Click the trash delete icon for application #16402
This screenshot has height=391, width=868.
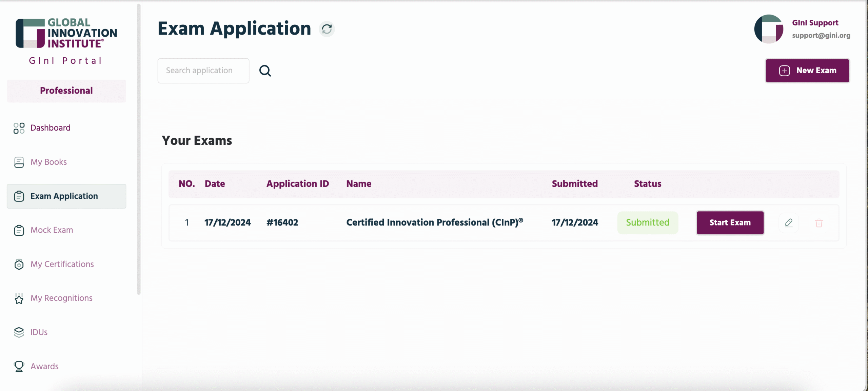click(819, 223)
